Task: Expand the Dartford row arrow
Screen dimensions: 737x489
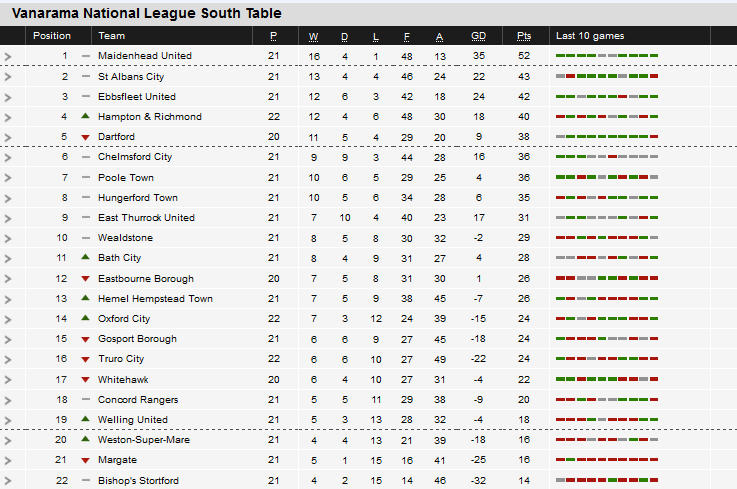Action: pos(8,138)
